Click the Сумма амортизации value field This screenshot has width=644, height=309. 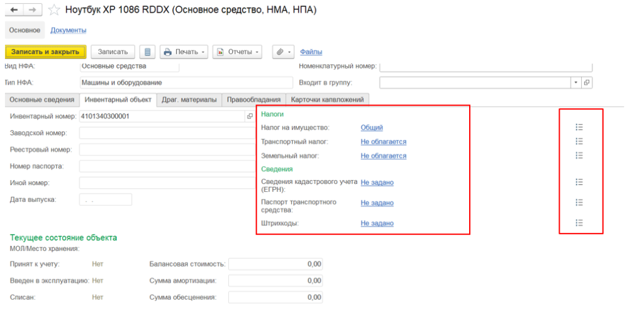[x=275, y=281]
